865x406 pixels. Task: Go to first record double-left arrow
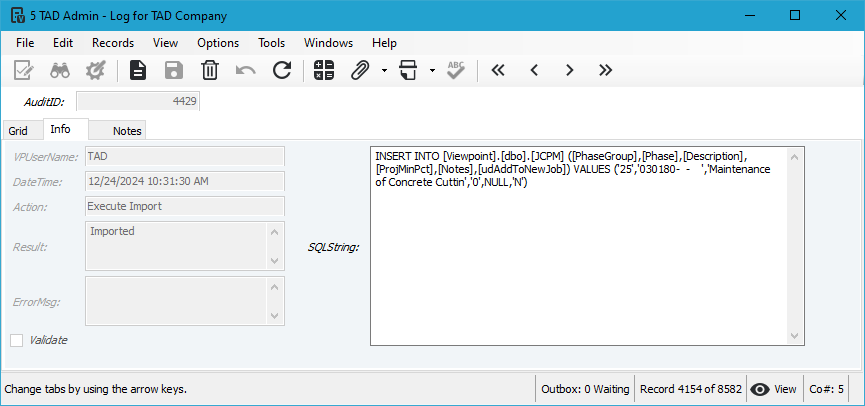pos(498,70)
